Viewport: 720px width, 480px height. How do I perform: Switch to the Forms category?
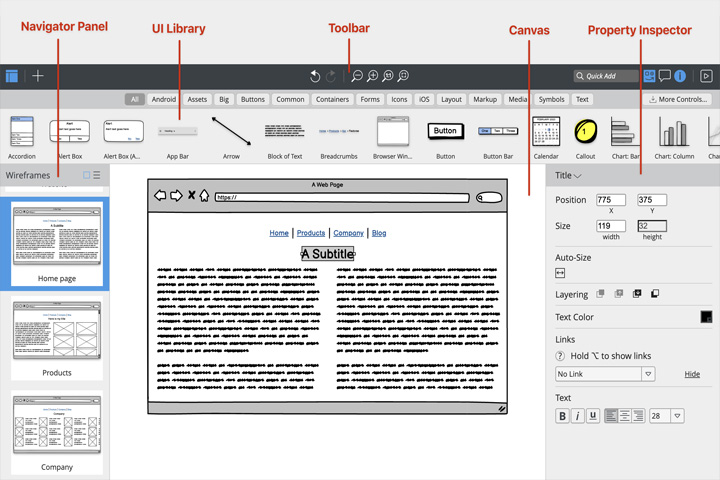[370, 99]
